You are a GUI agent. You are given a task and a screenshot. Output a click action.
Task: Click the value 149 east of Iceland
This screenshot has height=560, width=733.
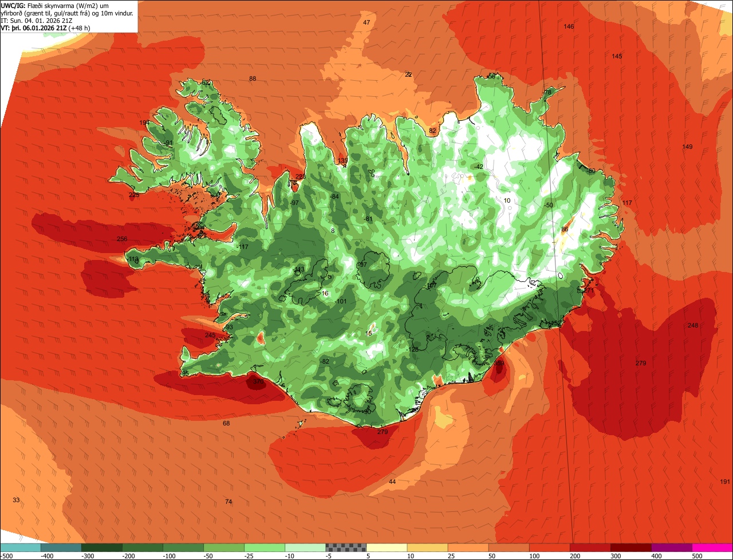click(687, 147)
